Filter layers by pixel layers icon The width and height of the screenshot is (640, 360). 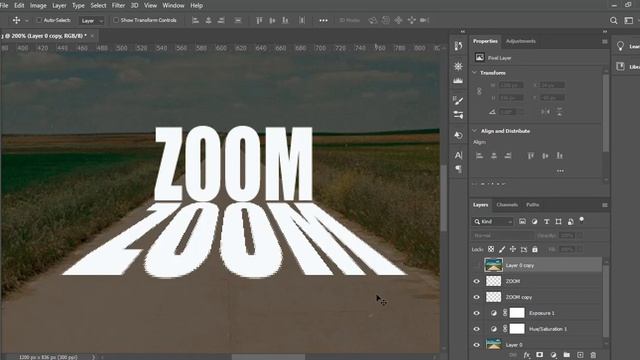pyautogui.click(x=522, y=221)
